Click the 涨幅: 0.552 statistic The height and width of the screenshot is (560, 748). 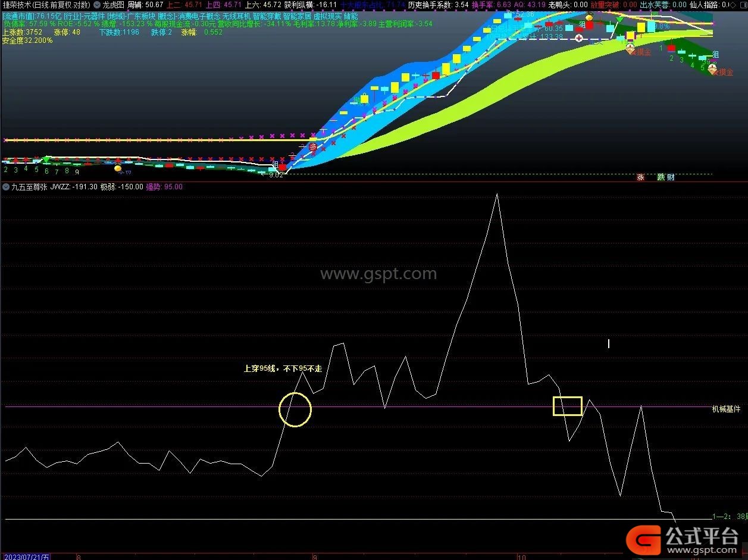click(202, 32)
